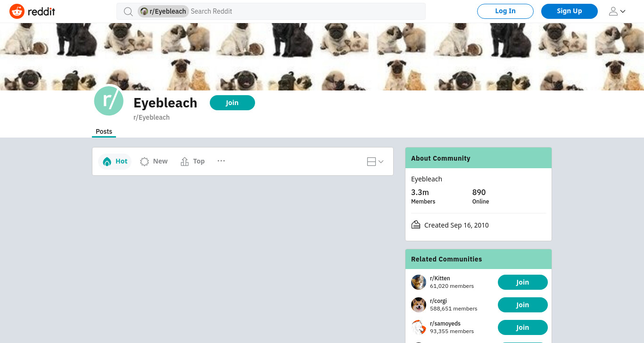Click the Eyebleach community avatar icon
This screenshot has width=644, height=343.
tap(109, 101)
